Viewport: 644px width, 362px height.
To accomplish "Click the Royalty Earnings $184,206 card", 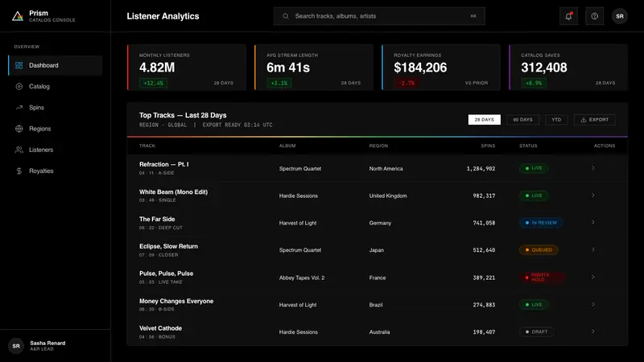I will coord(441,68).
